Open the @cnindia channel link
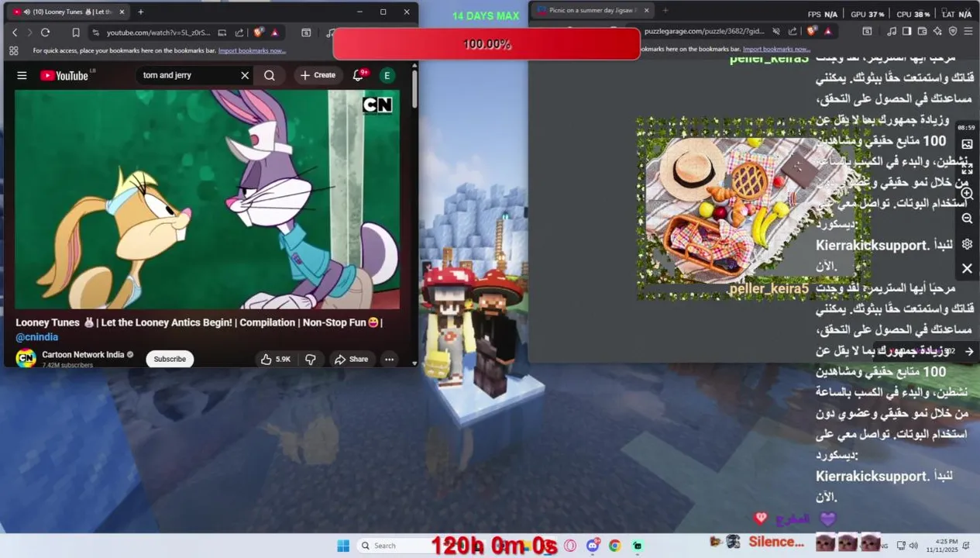980x558 pixels. [37, 337]
